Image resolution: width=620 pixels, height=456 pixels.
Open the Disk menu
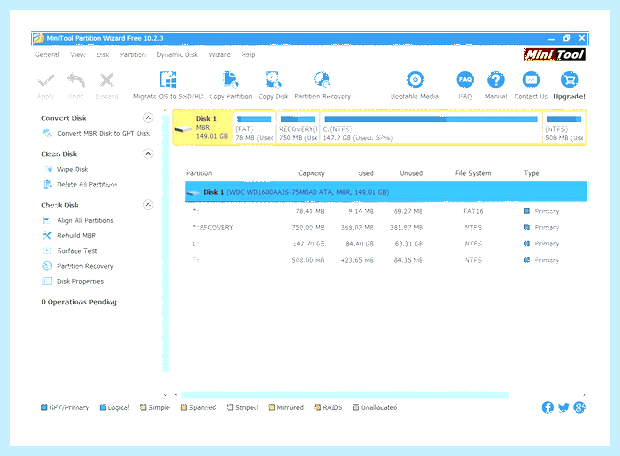click(x=103, y=55)
